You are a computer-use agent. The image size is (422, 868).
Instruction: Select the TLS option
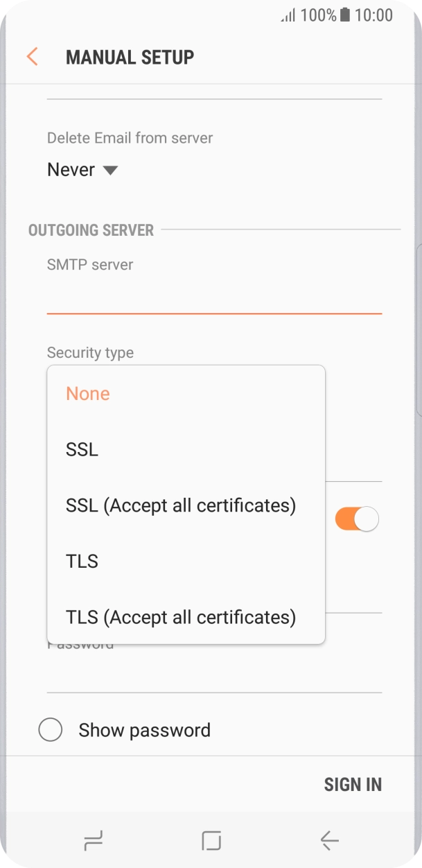82,562
